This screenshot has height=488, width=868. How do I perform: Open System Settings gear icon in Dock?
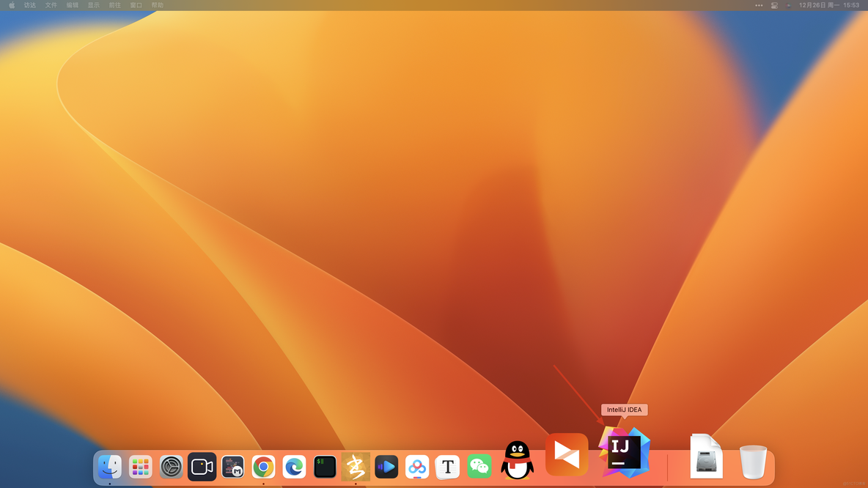(x=171, y=467)
